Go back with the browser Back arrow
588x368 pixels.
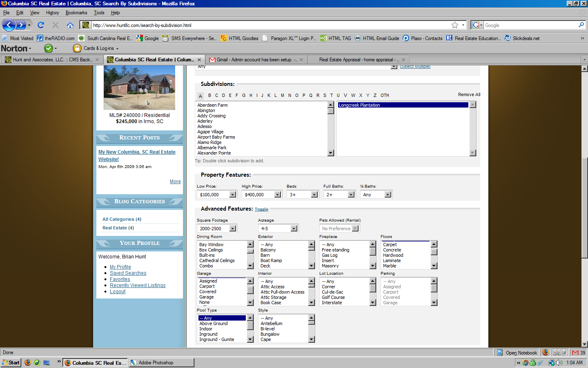pos(9,25)
